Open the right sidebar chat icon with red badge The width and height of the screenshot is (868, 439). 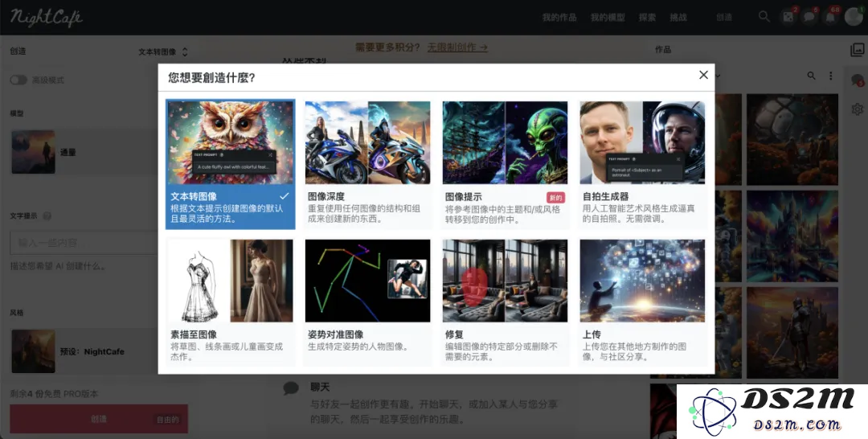[x=857, y=80]
